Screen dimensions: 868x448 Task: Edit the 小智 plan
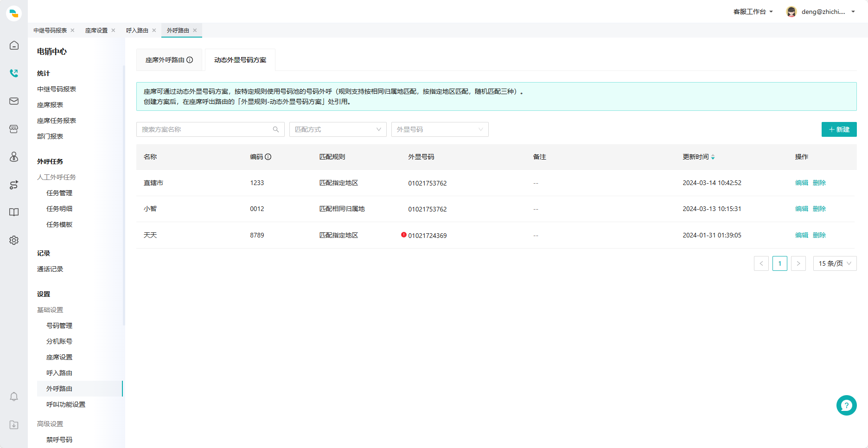[x=802, y=209]
